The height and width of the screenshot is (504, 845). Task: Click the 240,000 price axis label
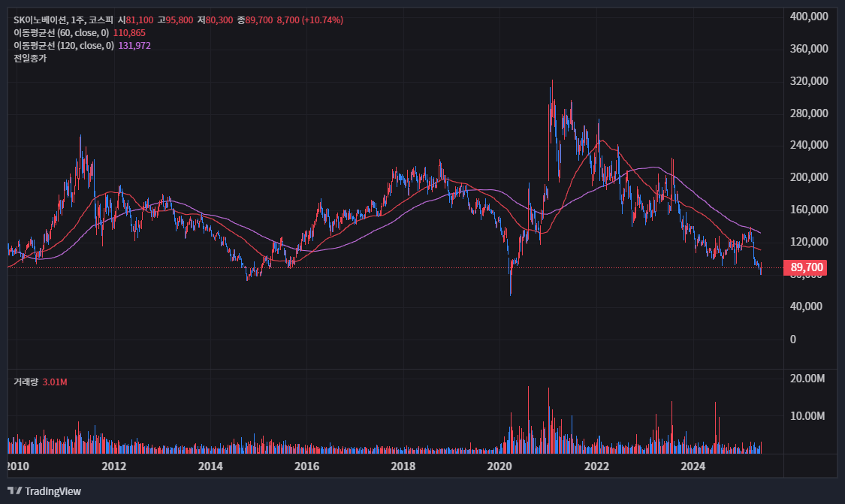pos(809,145)
